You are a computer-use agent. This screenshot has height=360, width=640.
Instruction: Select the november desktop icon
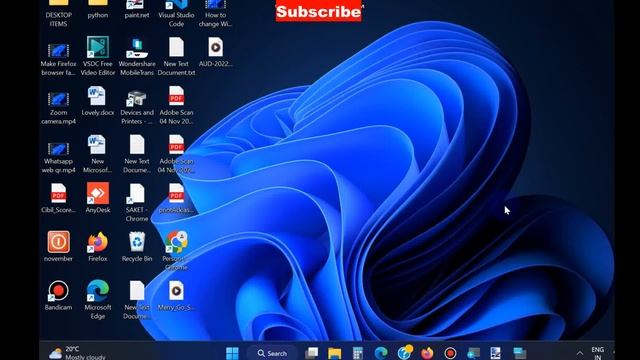click(58, 246)
